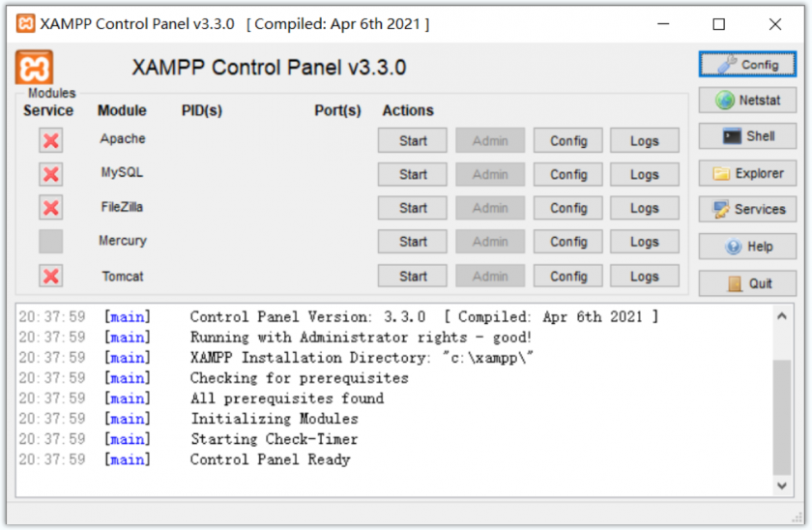Open Config for Mercury
Viewport: 812px width, 530px height.
(568, 242)
